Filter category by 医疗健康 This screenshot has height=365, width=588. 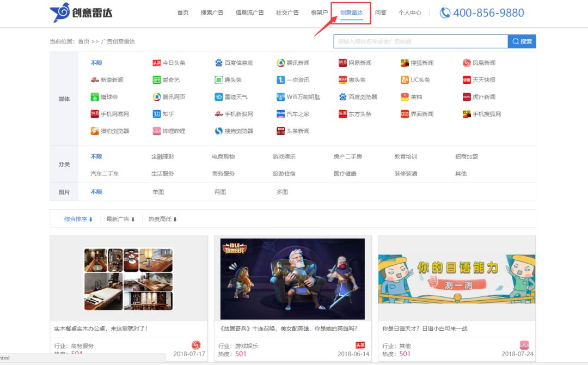click(345, 174)
